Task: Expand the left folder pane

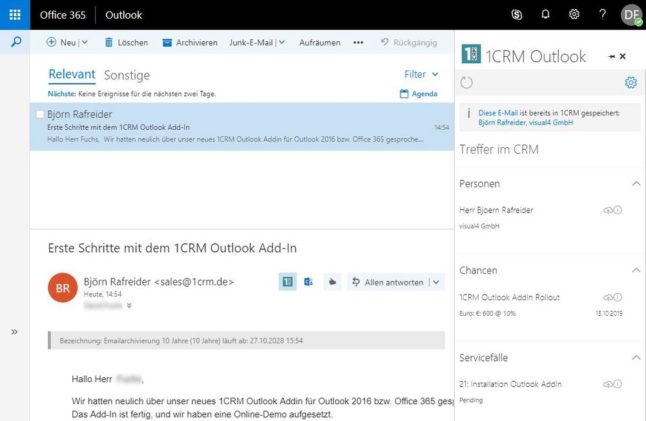Action: 14,332
